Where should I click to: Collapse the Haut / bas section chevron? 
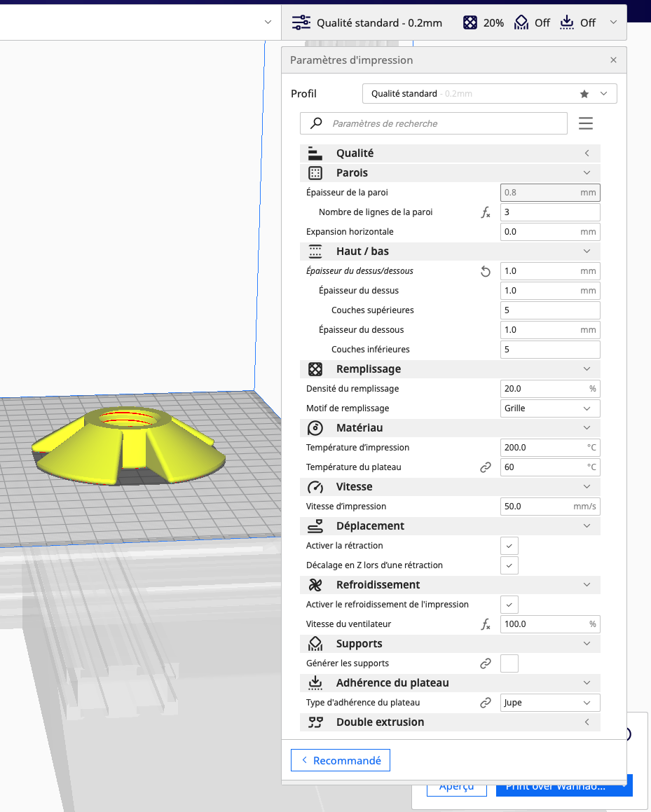(587, 251)
